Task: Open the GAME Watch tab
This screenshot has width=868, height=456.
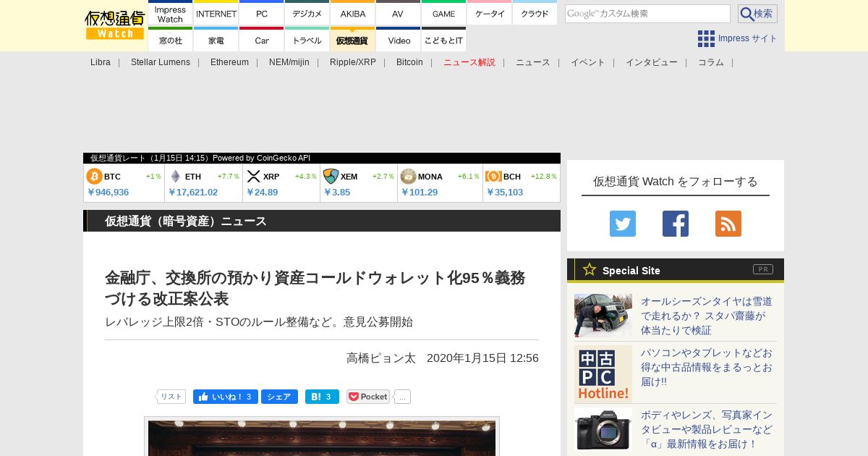Action: click(x=443, y=14)
